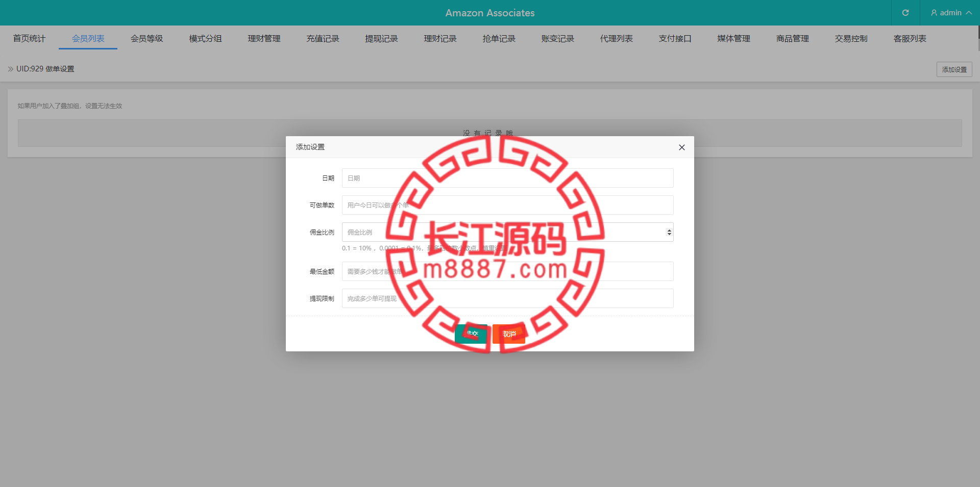This screenshot has height=487, width=980.
Task: View the 提现记录 tab
Action: pyautogui.click(x=381, y=38)
